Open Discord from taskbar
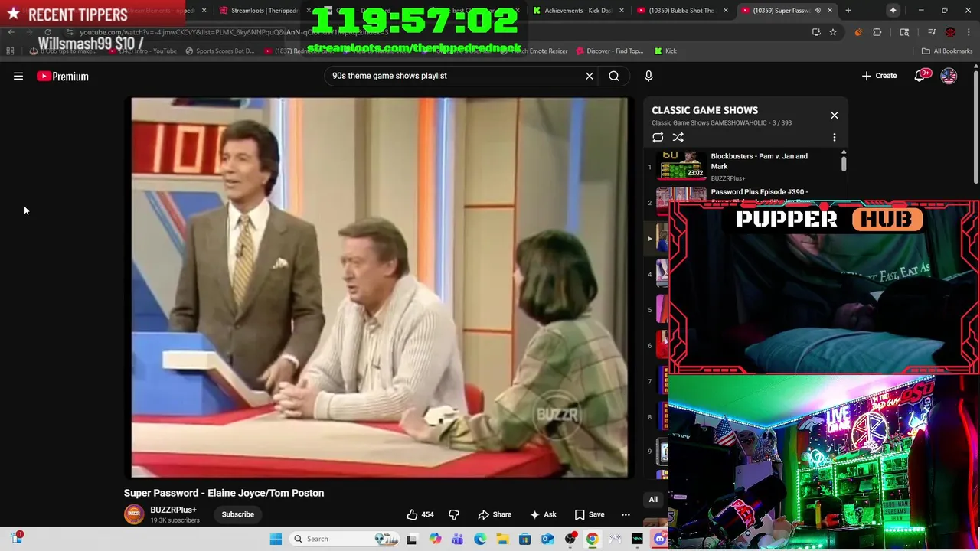The image size is (980, 551). pyautogui.click(x=660, y=539)
